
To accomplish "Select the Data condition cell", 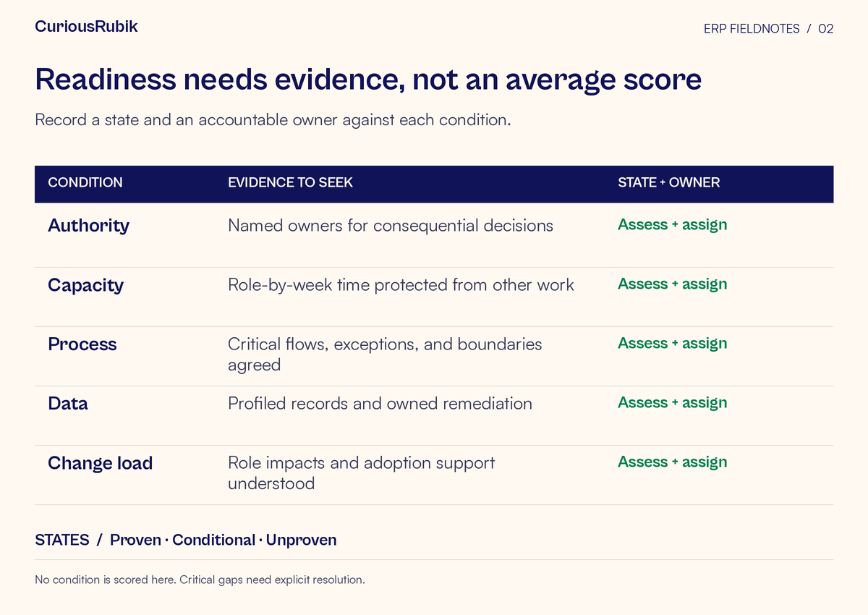I will 67,404.
